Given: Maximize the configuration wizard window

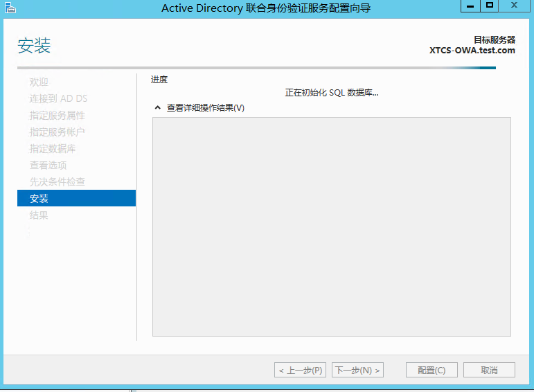Looking at the screenshot, I should tap(490, 6).
